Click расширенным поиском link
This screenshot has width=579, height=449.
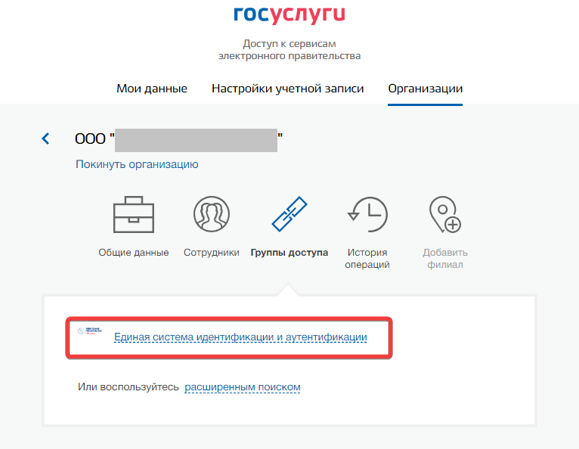coord(242,387)
